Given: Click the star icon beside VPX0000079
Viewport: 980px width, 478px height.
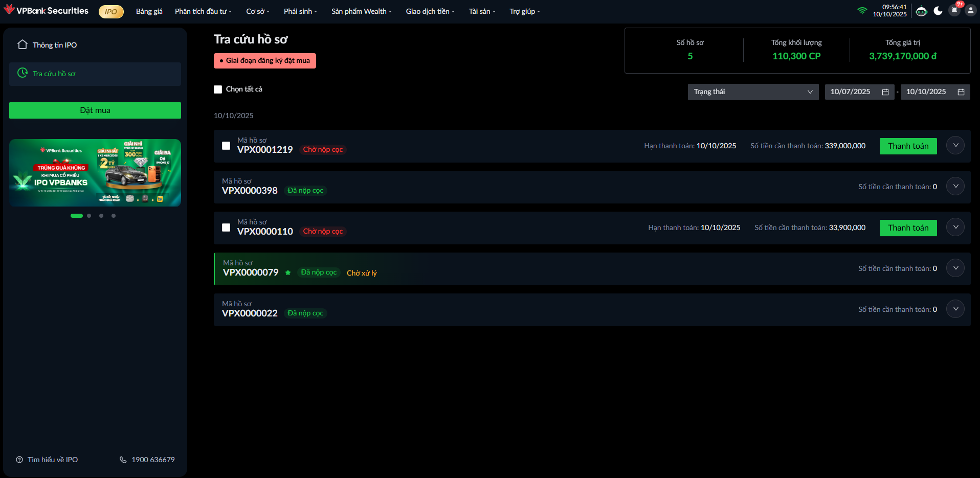Looking at the screenshot, I should pyautogui.click(x=288, y=272).
